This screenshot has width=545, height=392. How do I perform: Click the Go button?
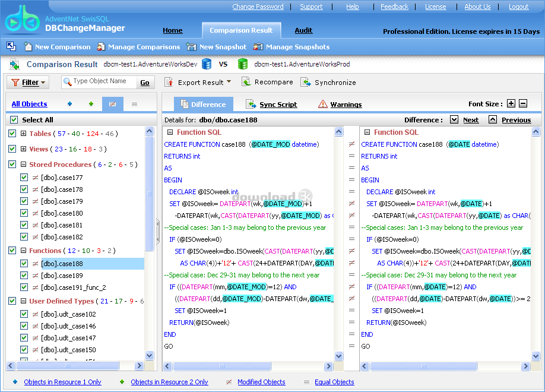[145, 83]
